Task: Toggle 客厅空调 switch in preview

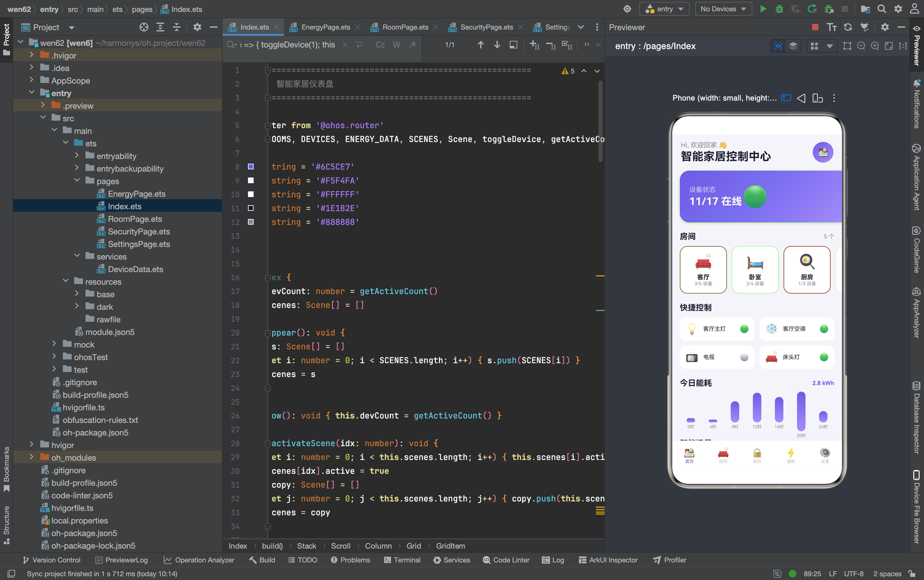Action: click(824, 329)
